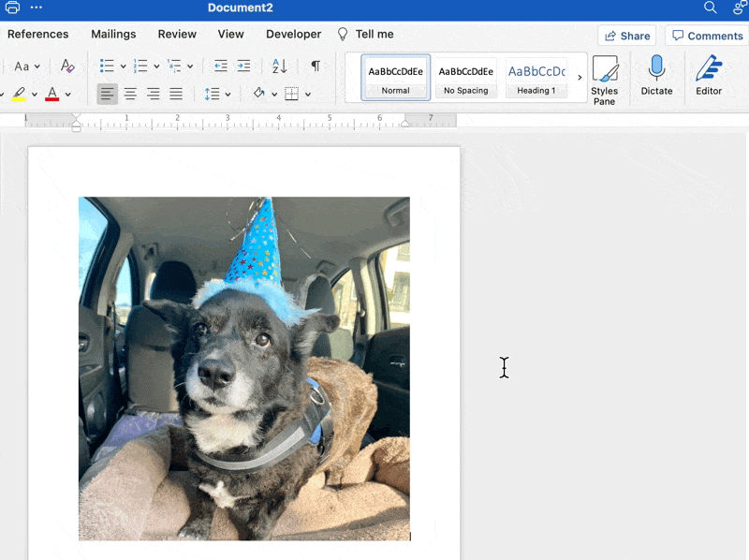Expand the numbering dropdown arrow
The width and height of the screenshot is (749, 560).
pyautogui.click(x=156, y=66)
